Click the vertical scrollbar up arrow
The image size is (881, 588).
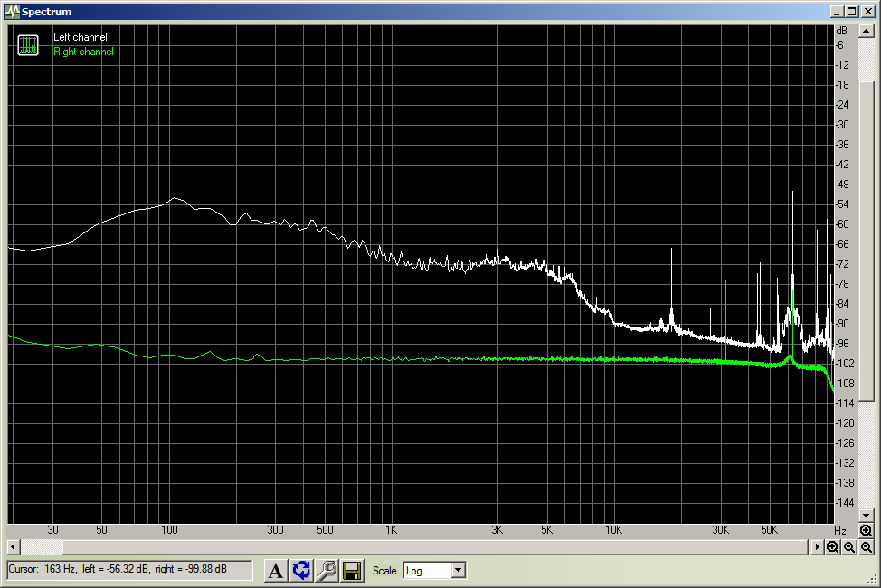click(867, 31)
